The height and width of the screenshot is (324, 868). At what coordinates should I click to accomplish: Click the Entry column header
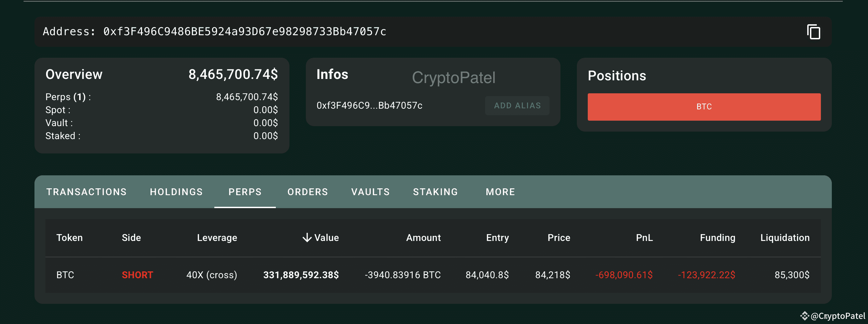pos(497,237)
